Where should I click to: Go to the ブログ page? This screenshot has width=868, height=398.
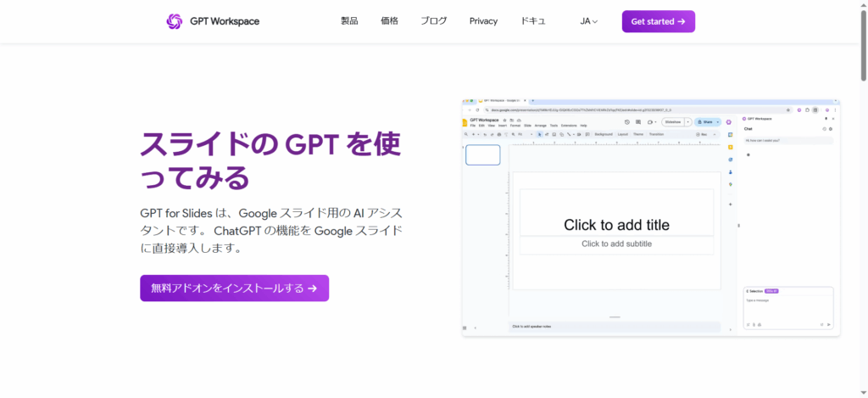tap(433, 21)
